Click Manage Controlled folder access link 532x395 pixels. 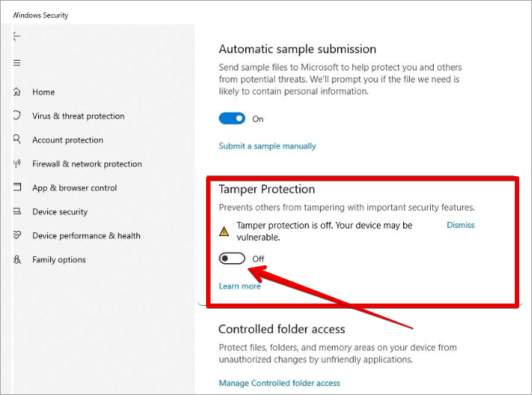click(x=279, y=383)
